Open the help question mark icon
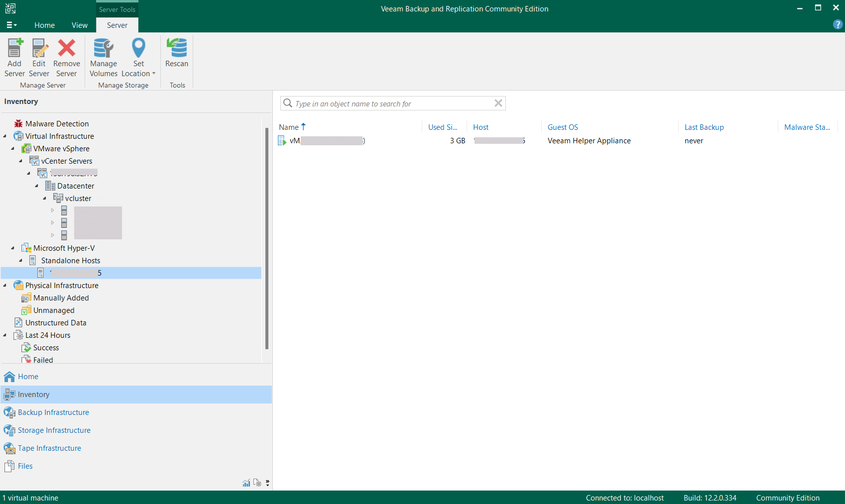Image resolution: width=845 pixels, height=504 pixels. (x=838, y=24)
